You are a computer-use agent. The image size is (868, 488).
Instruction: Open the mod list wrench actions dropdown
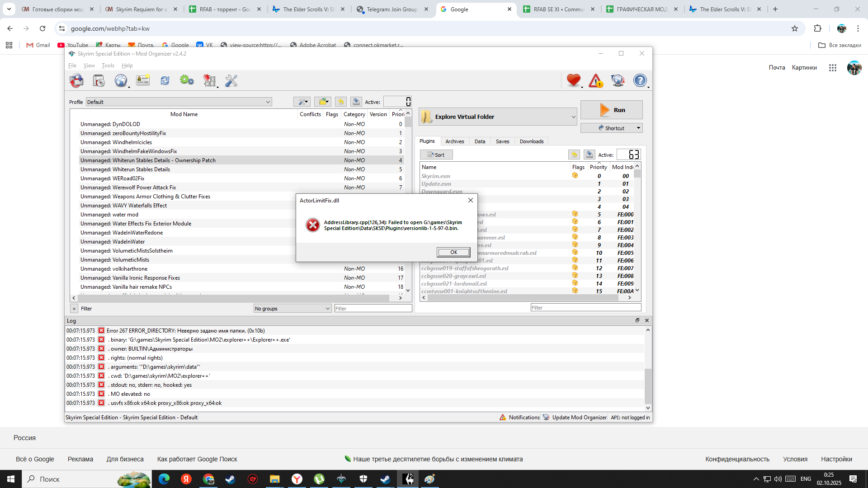(302, 102)
